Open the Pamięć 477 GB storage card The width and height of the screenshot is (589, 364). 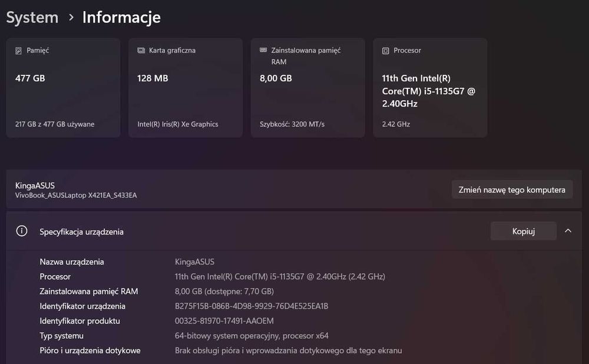pos(63,88)
